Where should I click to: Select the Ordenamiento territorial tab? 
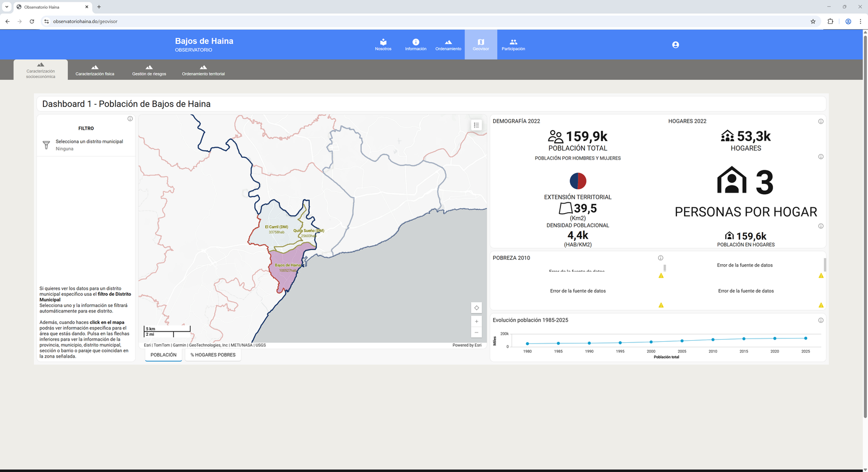tap(203, 70)
